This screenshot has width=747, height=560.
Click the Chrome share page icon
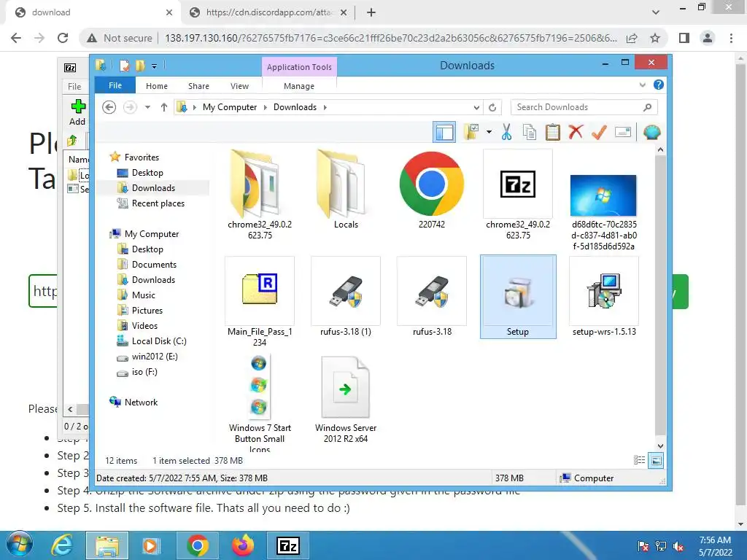click(x=632, y=38)
